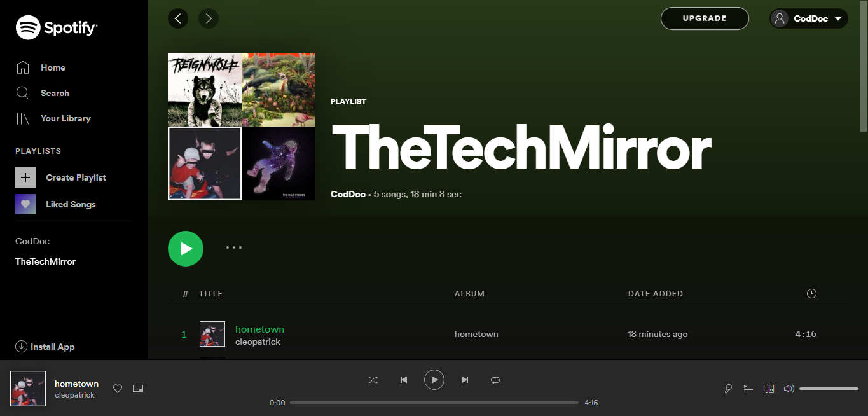The width and height of the screenshot is (868, 416).
Task: Go forward with the right arrow button
Action: click(x=209, y=18)
